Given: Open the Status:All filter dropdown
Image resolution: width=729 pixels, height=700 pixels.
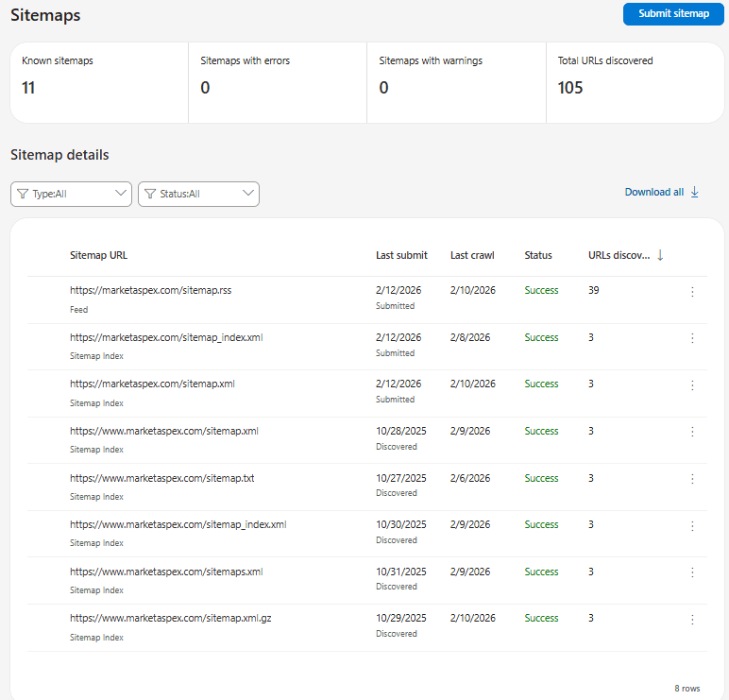Looking at the screenshot, I should point(198,194).
